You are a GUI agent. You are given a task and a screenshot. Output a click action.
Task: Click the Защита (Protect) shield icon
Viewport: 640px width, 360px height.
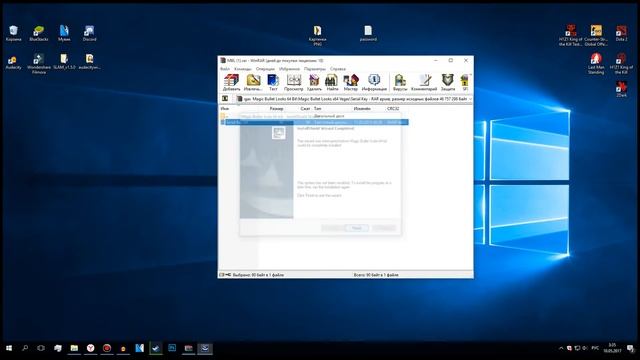click(448, 82)
